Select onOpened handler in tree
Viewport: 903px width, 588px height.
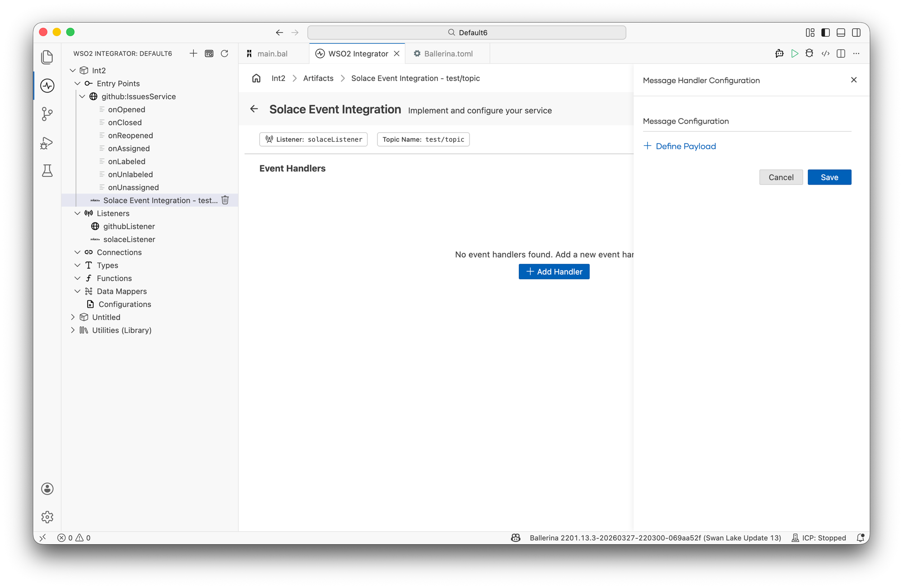[150, 109]
